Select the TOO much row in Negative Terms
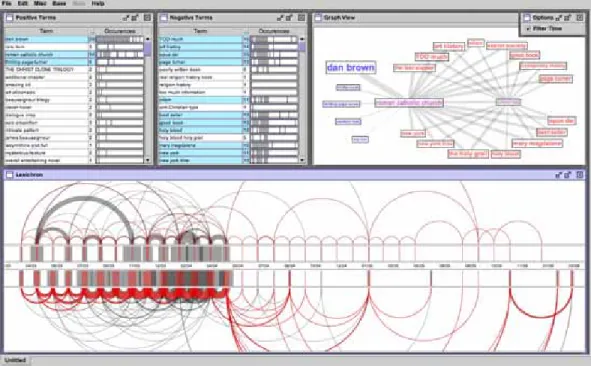591x366 pixels. click(x=229, y=39)
